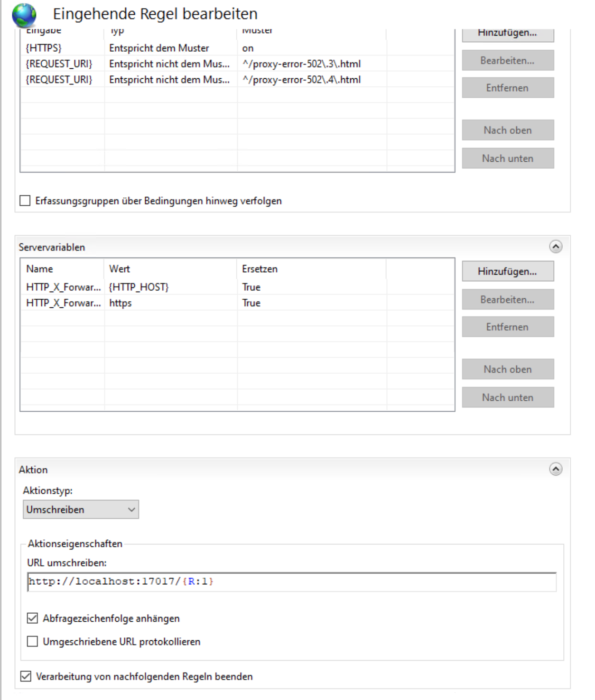
Task: Collapse the Servervariablen section
Action: click(x=556, y=247)
